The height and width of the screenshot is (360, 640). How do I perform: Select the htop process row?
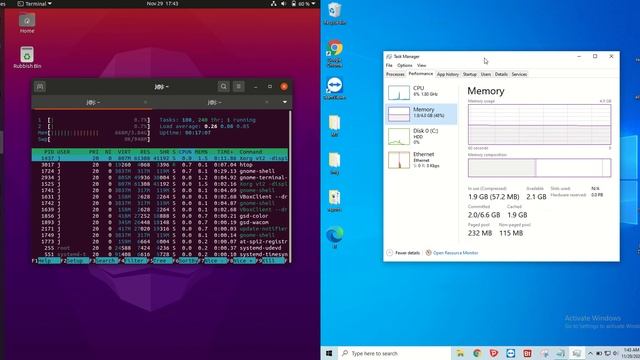point(160,165)
